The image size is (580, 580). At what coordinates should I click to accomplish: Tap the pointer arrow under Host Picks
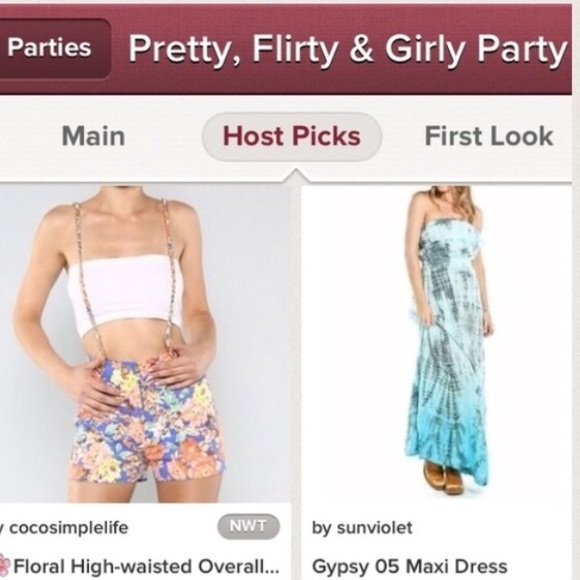click(x=296, y=176)
